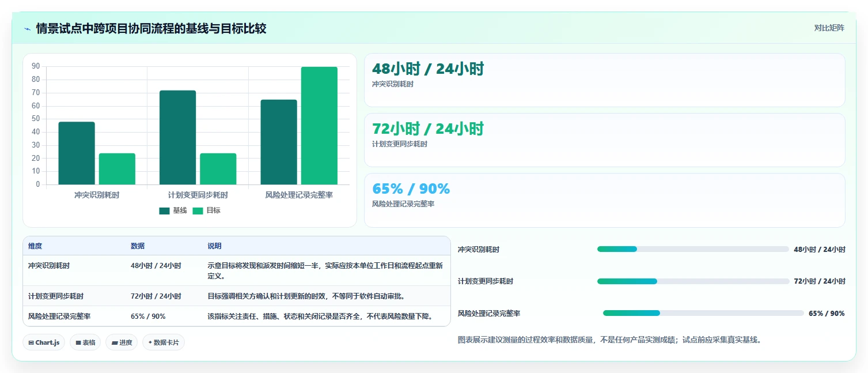
Task: Click the title 情景试点中跨项目协同流程的基线与目标比较
Action: tap(151, 28)
